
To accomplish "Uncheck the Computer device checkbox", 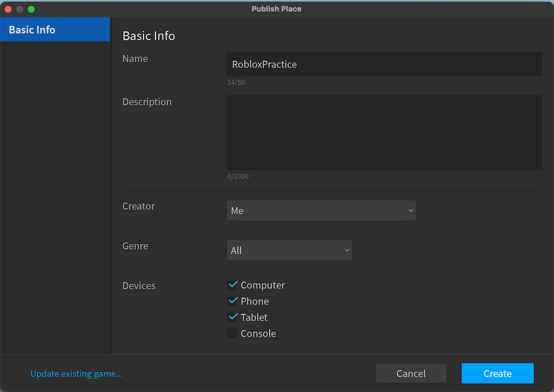I will [232, 284].
